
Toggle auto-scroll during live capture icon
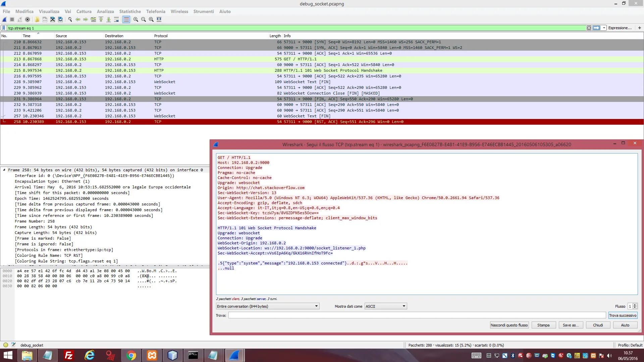[116, 19]
